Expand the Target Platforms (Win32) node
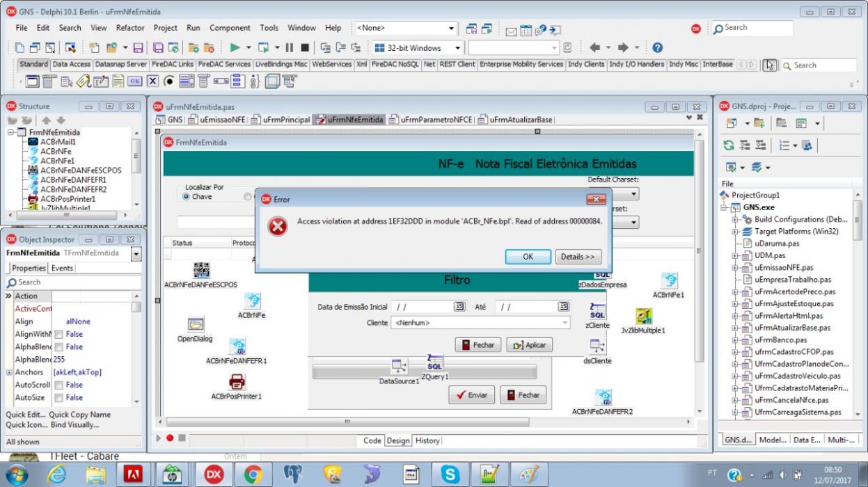The width and height of the screenshot is (868, 487). coord(734,231)
